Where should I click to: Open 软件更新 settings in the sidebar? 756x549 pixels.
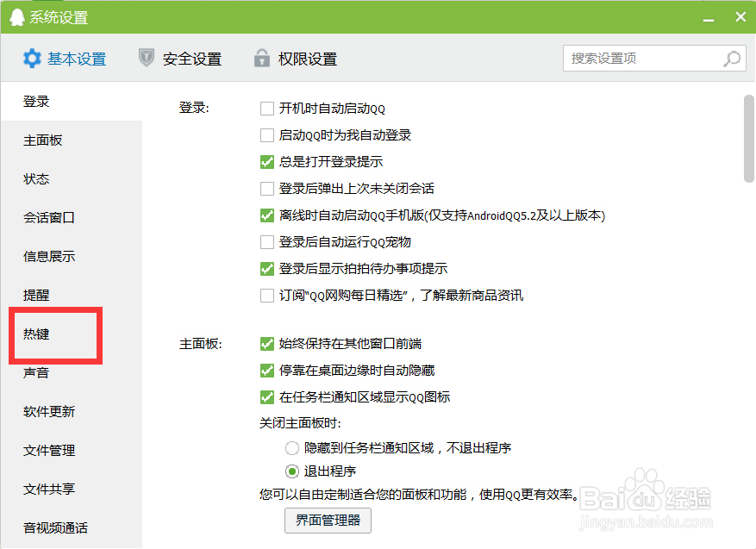[x=72, y=412]
